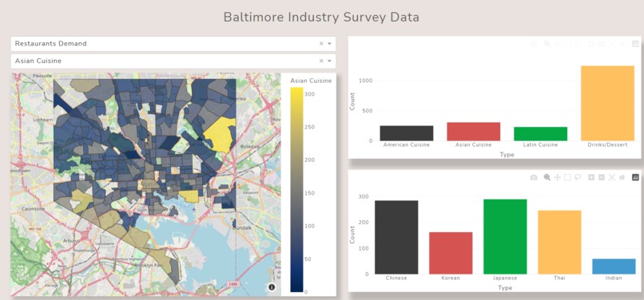Screen dimensions: 644x300
Task: Click the 'American Cuisine' axis label
Action: point(406,145)
